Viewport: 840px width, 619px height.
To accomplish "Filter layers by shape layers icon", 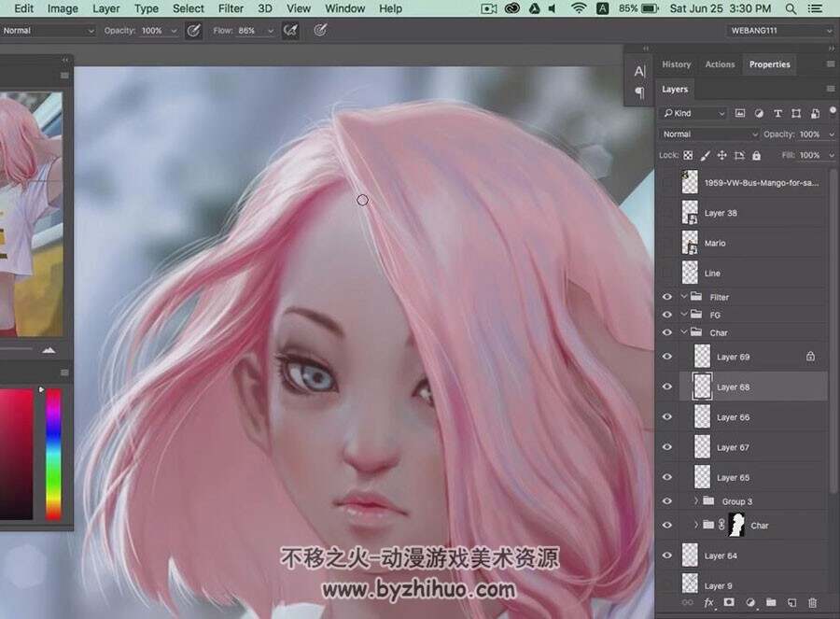I will click(796, 113).
